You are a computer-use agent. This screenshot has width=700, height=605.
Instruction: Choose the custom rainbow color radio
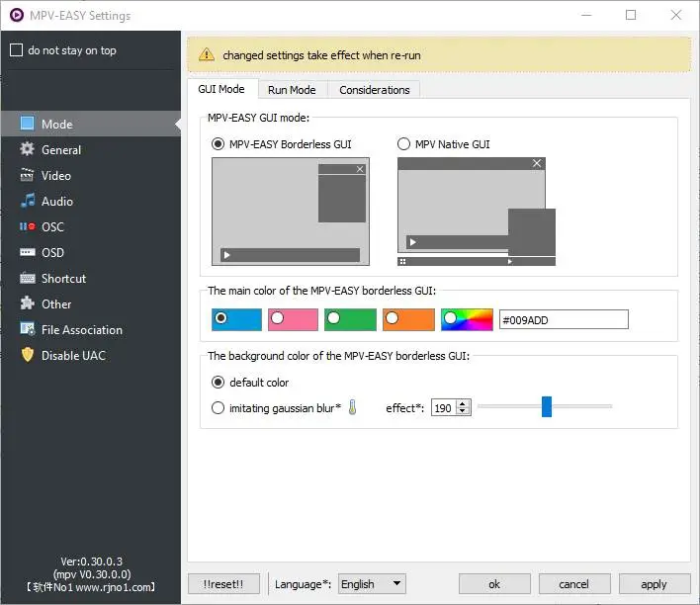click(451, 317)
